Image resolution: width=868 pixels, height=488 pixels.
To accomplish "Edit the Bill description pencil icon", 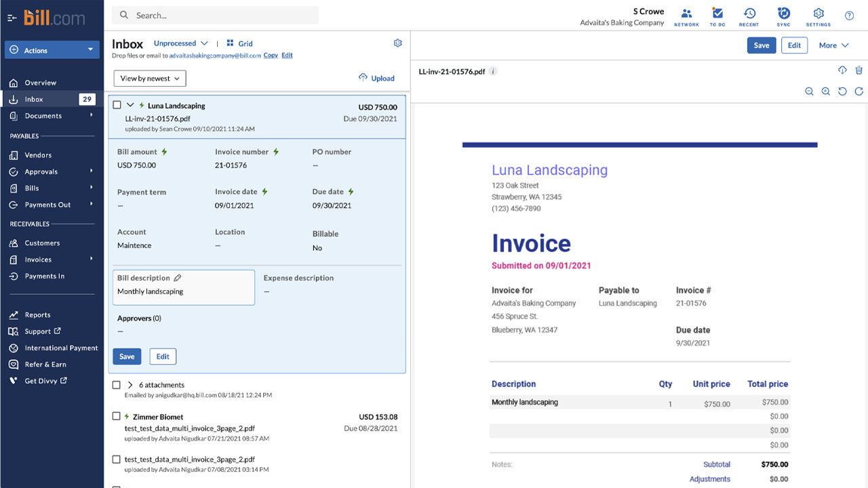I will [x=178, y=278].
